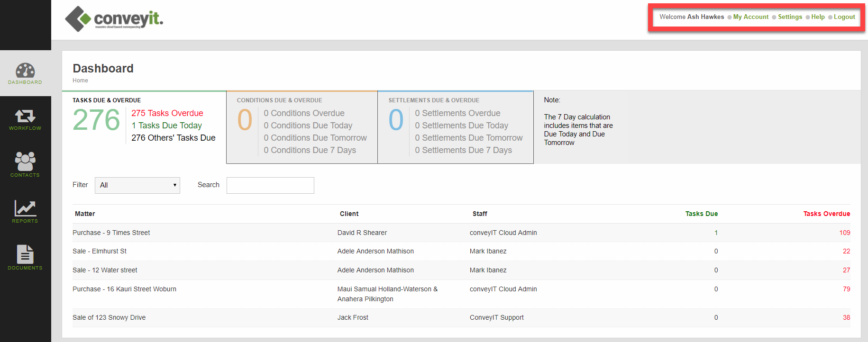Open the Workflow arrows icon
The width and height of the screenshot is (868, 342).
pos(25,117)
